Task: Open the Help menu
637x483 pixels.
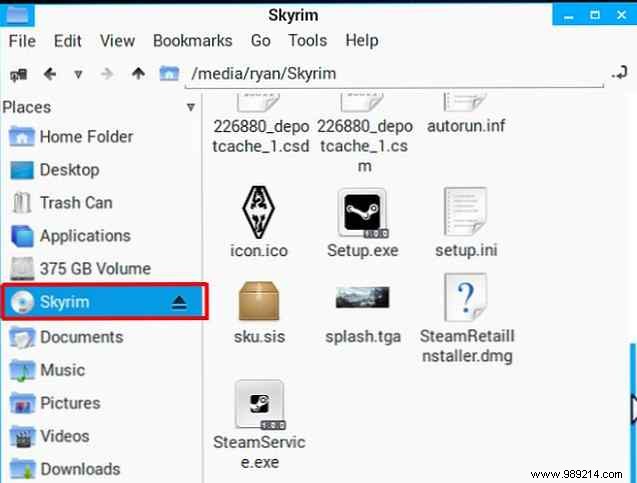Action: point(362,41)
